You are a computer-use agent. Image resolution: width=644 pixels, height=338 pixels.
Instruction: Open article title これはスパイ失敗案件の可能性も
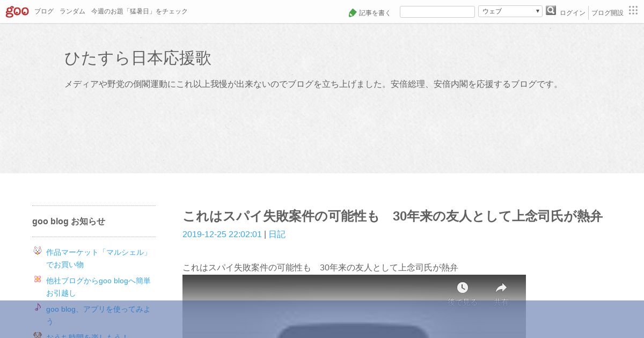pyautogui.click(x=392, y=216)
